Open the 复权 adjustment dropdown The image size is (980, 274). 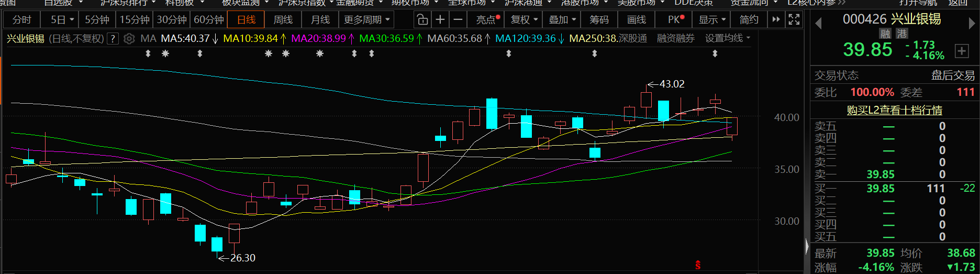coord(524,20)
